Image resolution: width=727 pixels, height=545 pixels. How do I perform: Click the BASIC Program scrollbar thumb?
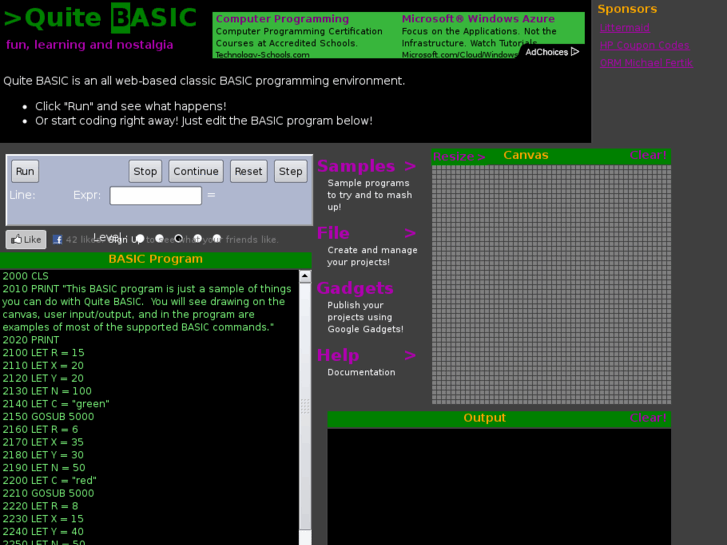click(x=305, y=406)
